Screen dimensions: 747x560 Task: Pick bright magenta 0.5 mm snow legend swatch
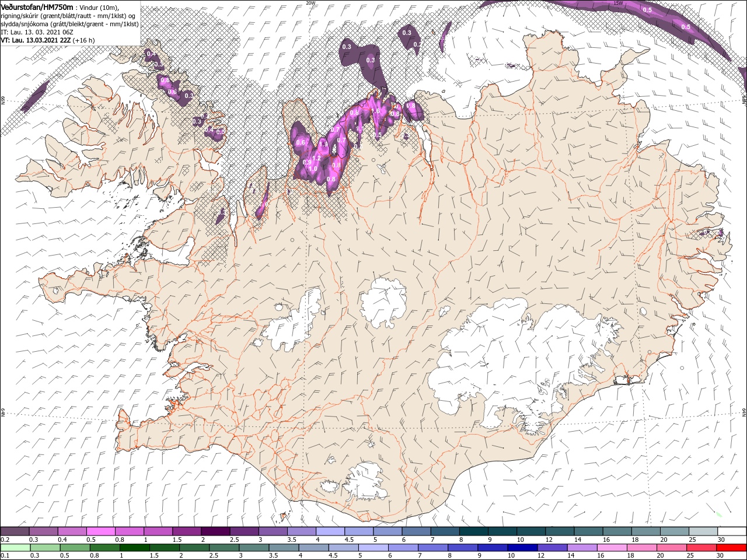(x=100, y=531)
